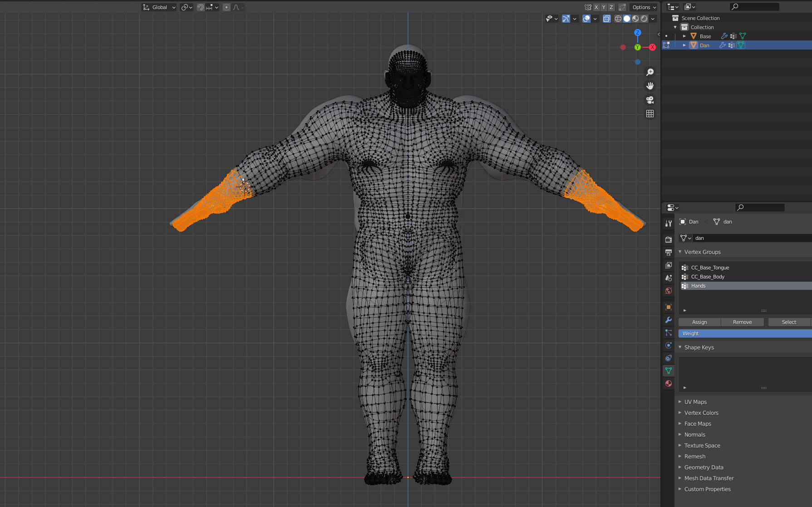Image resolution: width=812 pixels, height=507 pixels.
Task: Click the modifier wrench icon on Dan row
Action: [723, 45]
